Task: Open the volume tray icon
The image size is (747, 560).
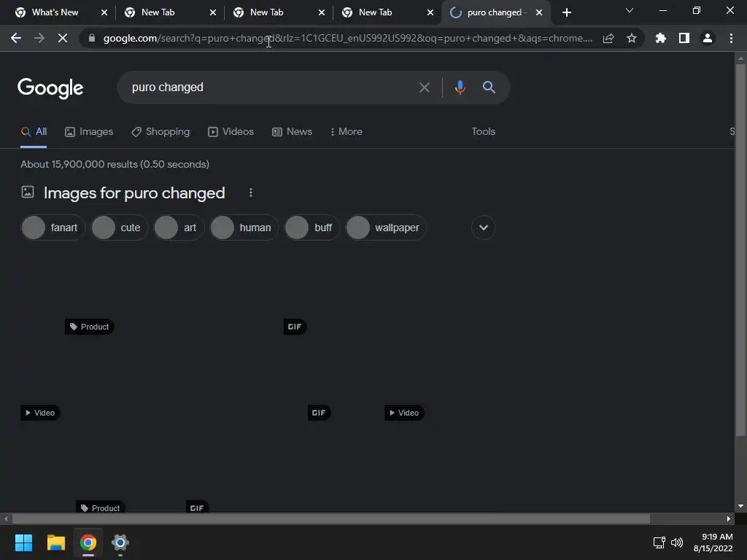Action: point(676,542)
